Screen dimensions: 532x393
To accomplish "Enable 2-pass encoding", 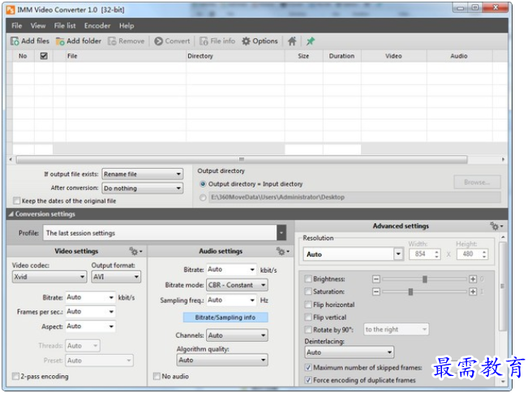I will click(x=15, y=376).
